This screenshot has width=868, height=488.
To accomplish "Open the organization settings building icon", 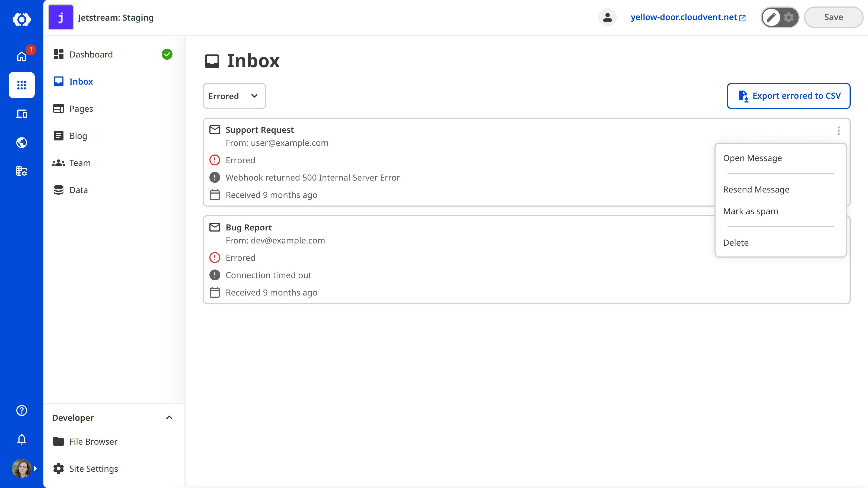I will (x=22, y=171).
